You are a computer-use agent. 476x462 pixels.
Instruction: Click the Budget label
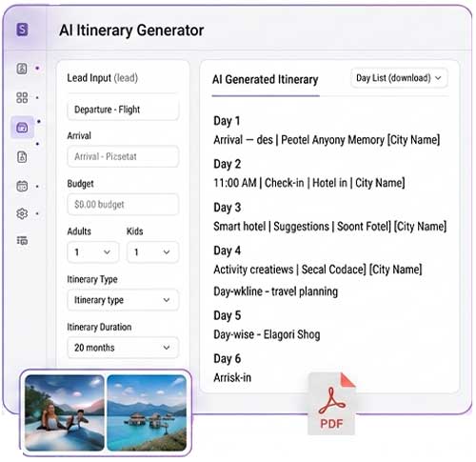[x=80, y=184]
